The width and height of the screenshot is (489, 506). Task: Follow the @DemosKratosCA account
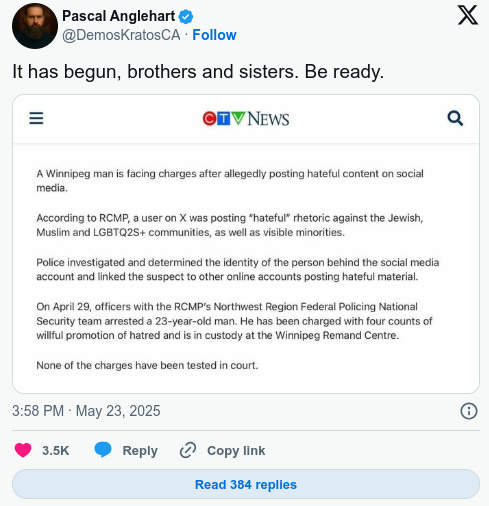[x=214, y=35]
